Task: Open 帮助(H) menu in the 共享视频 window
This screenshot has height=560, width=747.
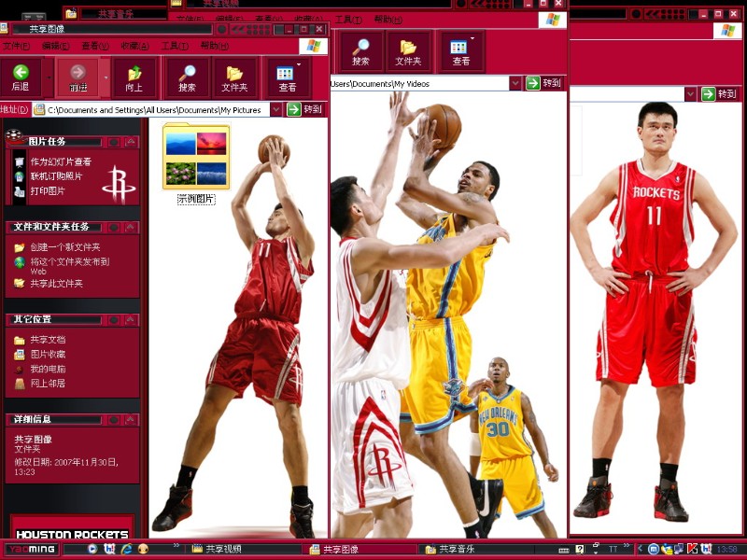Action: pos(388,20)
